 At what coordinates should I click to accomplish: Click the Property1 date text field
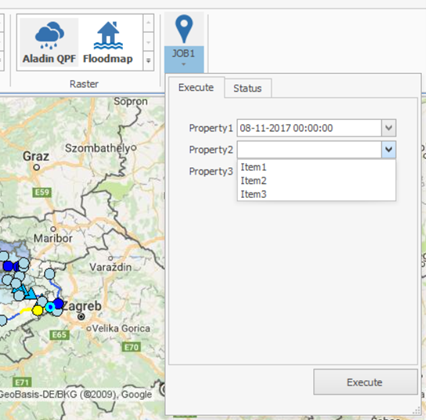pos(309,128)
